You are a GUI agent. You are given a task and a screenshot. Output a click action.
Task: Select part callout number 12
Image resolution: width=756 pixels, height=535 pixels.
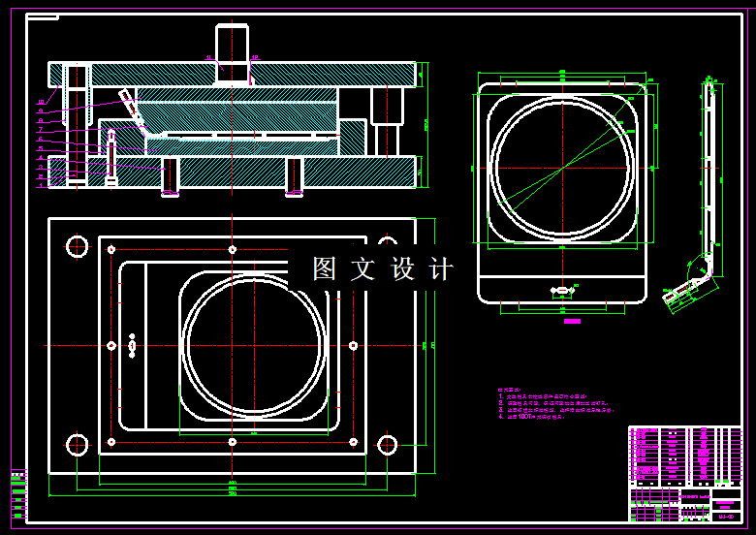point(255,57)
